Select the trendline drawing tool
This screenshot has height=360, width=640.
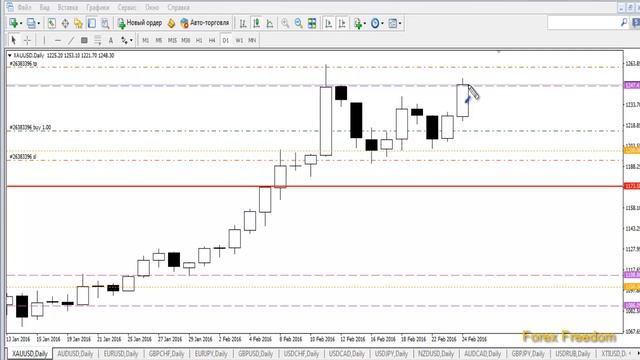[71, 40]
